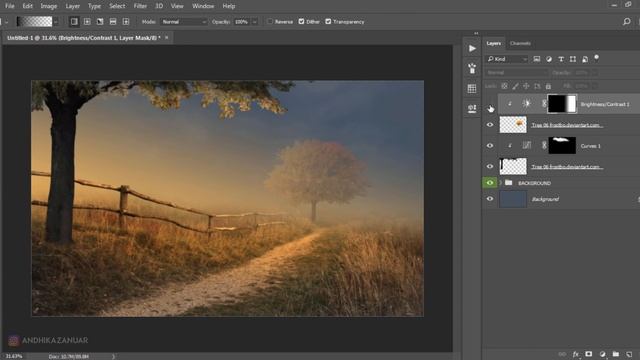Click lock transparent pixels icon

coord(504,86)
